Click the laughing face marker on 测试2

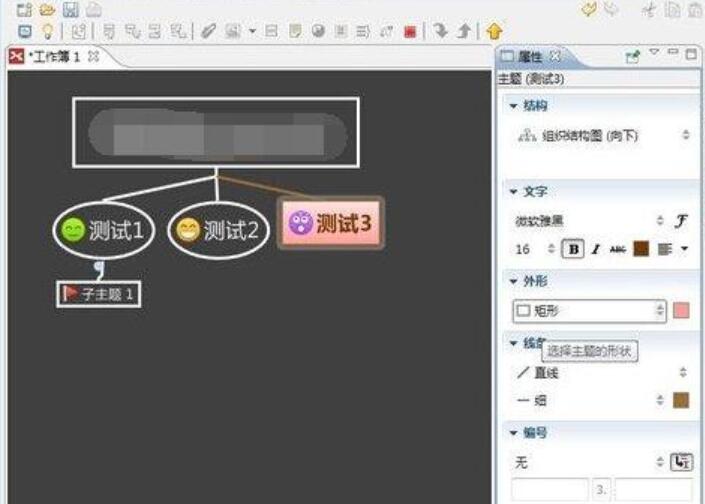[187, 230]
